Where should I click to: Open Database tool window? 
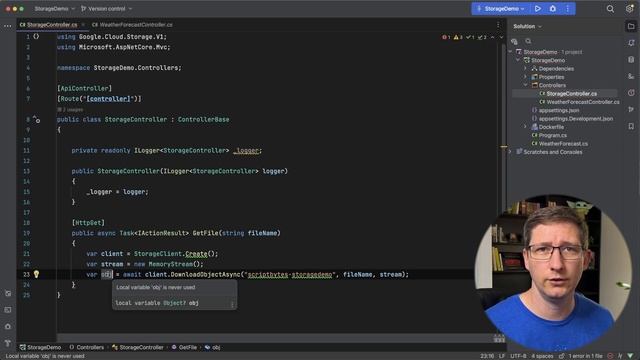click(631, 60)
